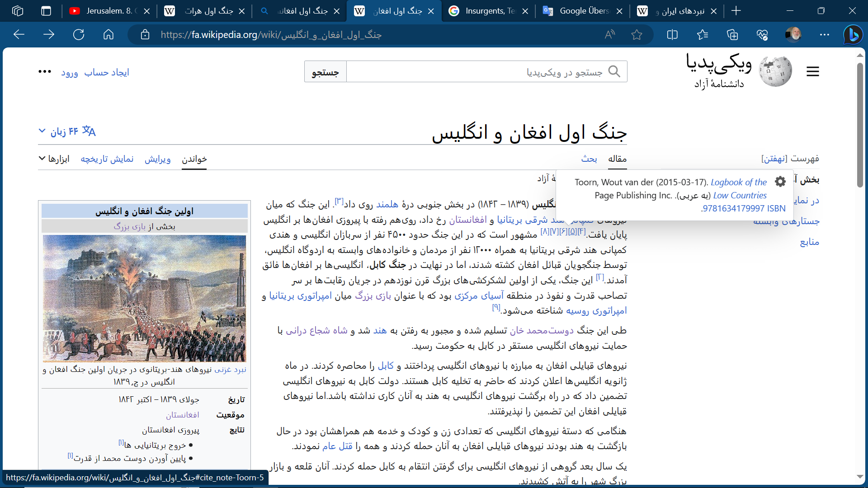The image size is (868, 488).
Task: Open the نمایش تاریخچه history tab
Action: (107, 159)
